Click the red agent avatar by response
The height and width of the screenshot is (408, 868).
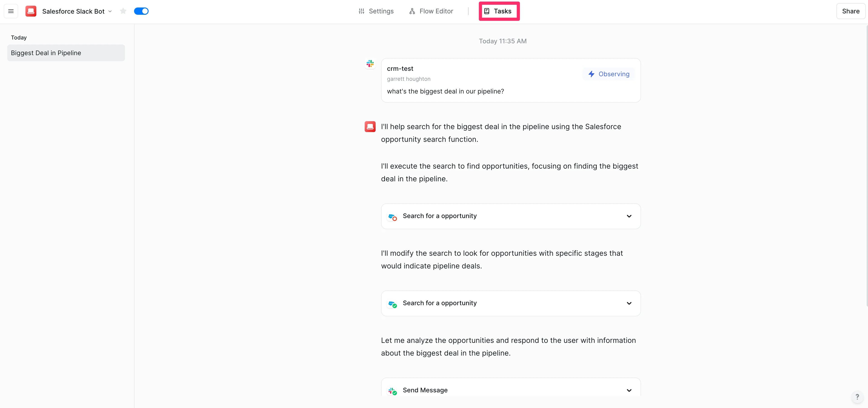click(370, 127)
